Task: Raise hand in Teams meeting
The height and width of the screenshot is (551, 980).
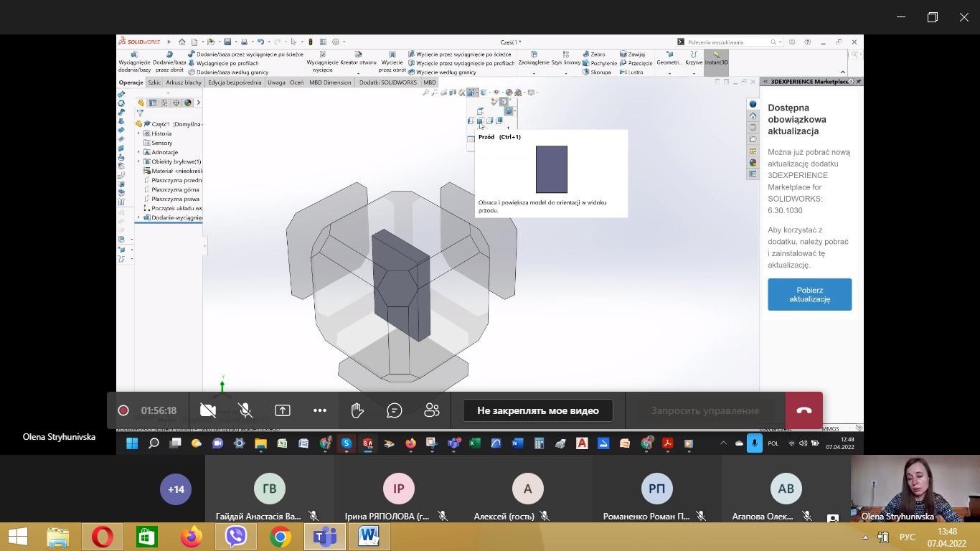Action: point(357,410)
